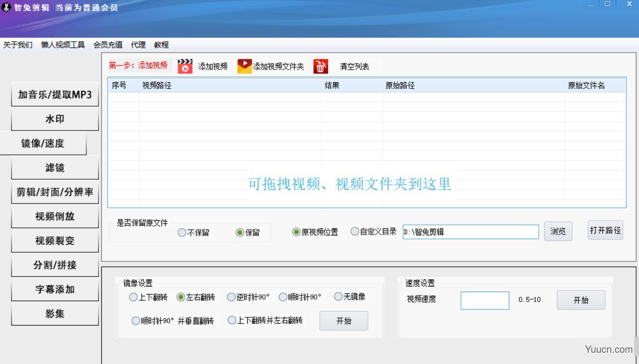
Task: Click the 可拖拽视频、视频文件夹到这里 hint text
Action: [x=350, y=184]
